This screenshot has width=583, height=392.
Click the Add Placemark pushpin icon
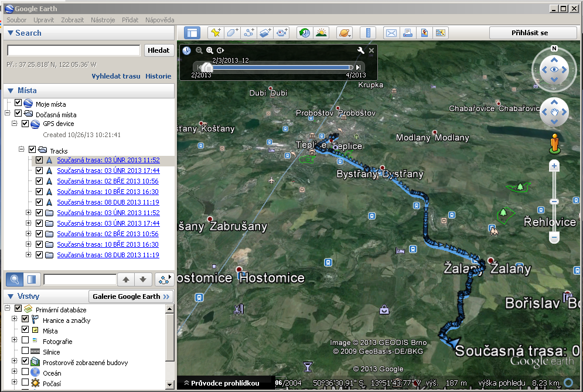pos(216,33)
